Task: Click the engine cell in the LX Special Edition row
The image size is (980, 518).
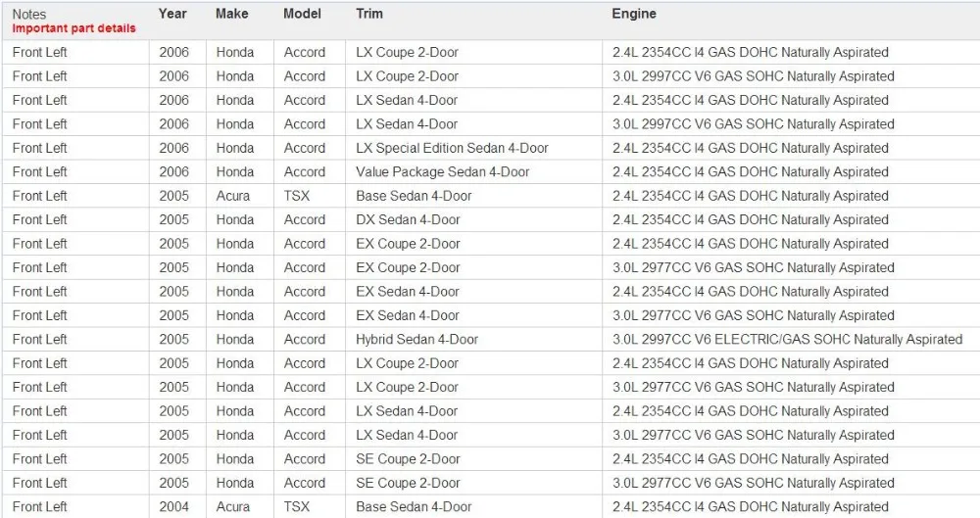Action: [x=751, y=148]
